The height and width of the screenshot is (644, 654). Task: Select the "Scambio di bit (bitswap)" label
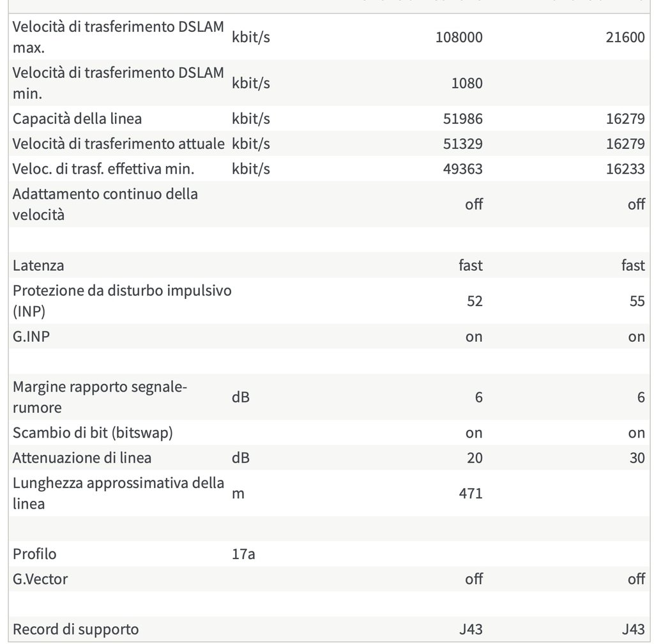(93, 433)
